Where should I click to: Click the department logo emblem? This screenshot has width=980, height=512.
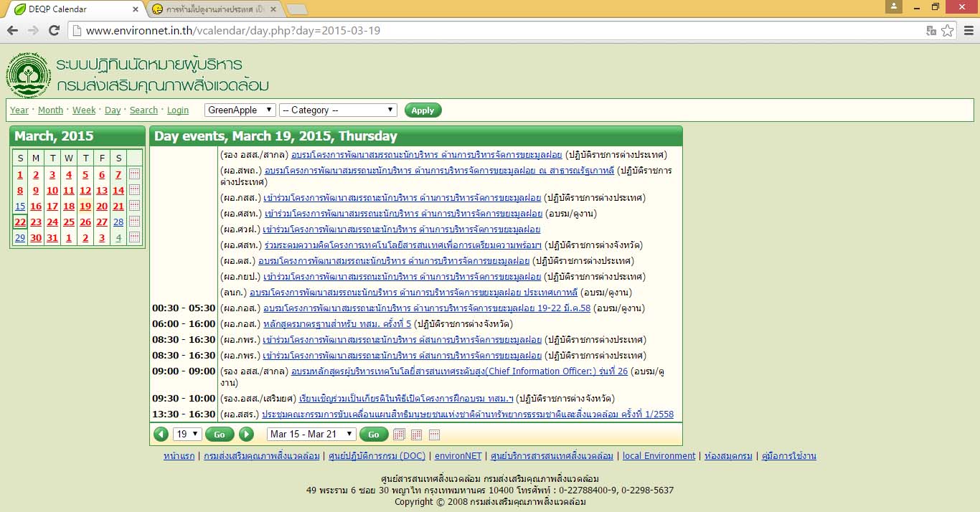(29, 74)
